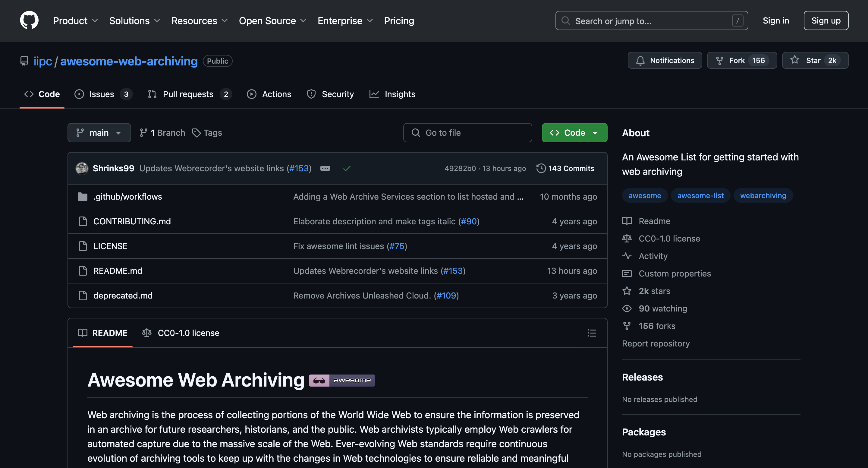Open the CONTRIBUTING.md file
The image size is (868, 468).
click(x=132, y=221)
